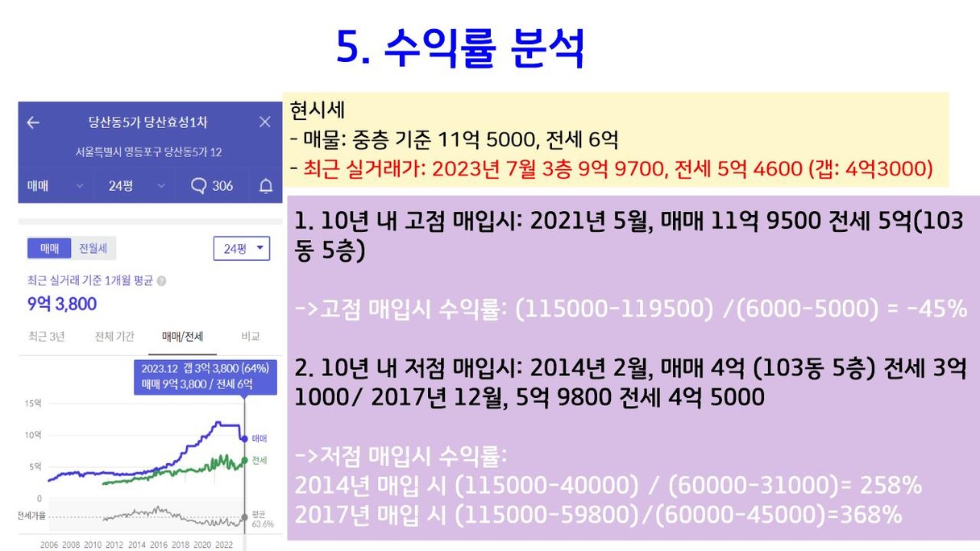
Task: Click the 2017년 매입 시 368% line
Action: point(598,514)
